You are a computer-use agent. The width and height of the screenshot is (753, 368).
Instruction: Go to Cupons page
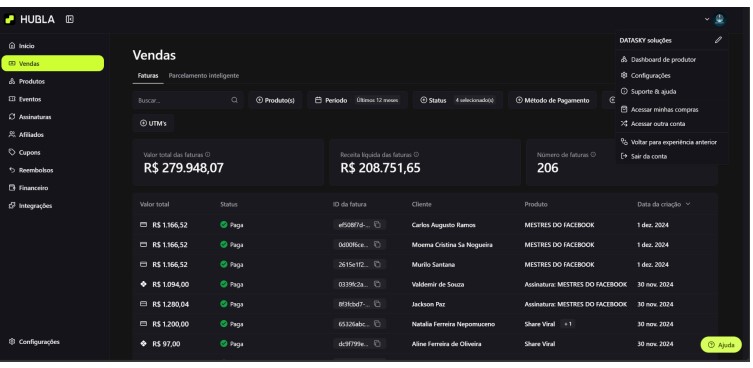click(x=52, y=153)
